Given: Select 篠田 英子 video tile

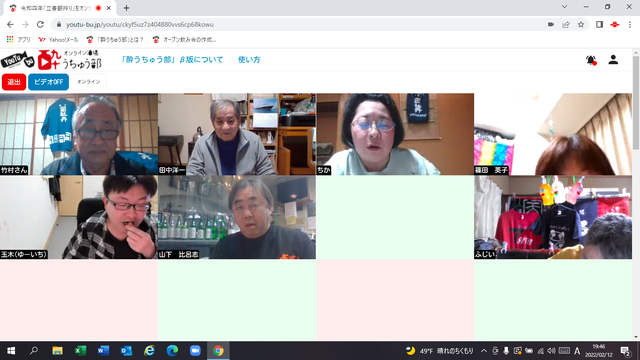Looking at the screenshot, I should [553, 134].
